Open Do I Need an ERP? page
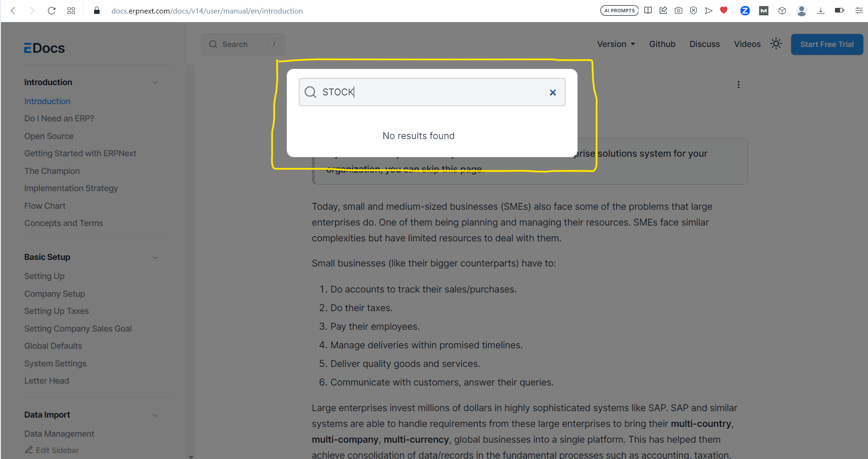The image size is (868, 459). [59, 119]
